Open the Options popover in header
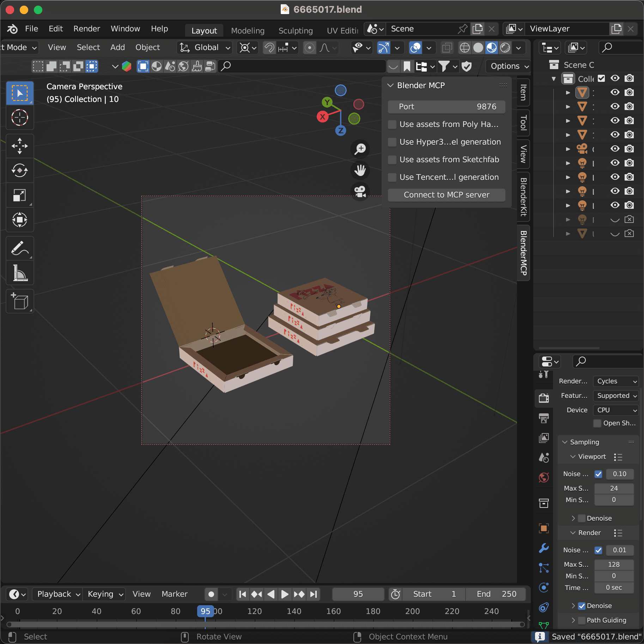The image size is (644, 644). click(508, 66)
